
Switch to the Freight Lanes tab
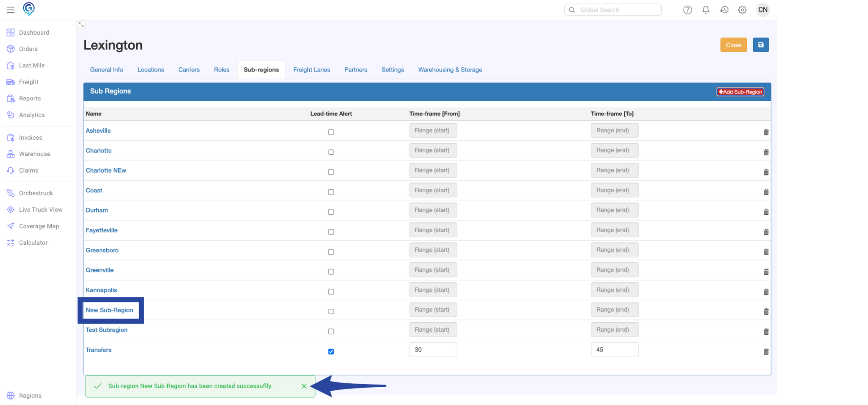312,70
